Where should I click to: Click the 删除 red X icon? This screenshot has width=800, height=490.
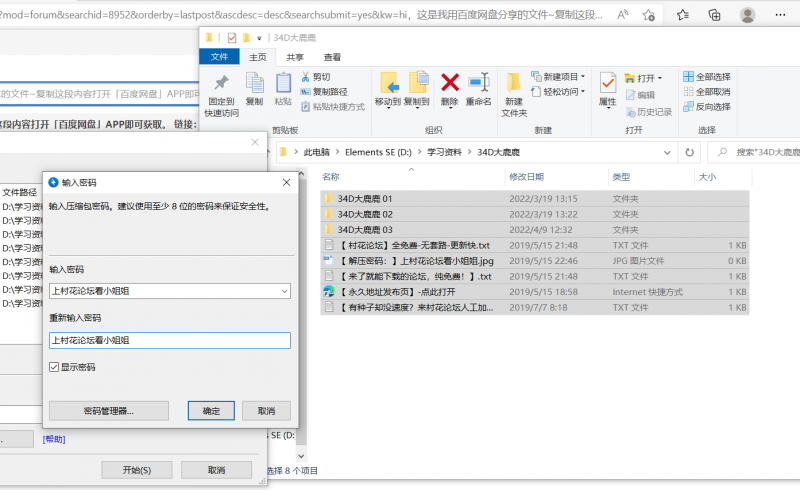pos(450,83)
